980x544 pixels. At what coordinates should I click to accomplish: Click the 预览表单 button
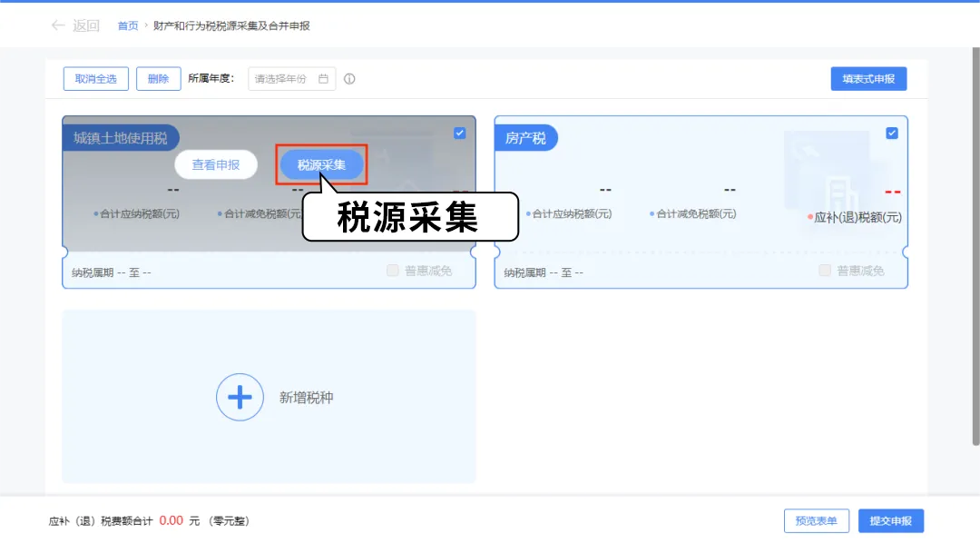[817, 521]
